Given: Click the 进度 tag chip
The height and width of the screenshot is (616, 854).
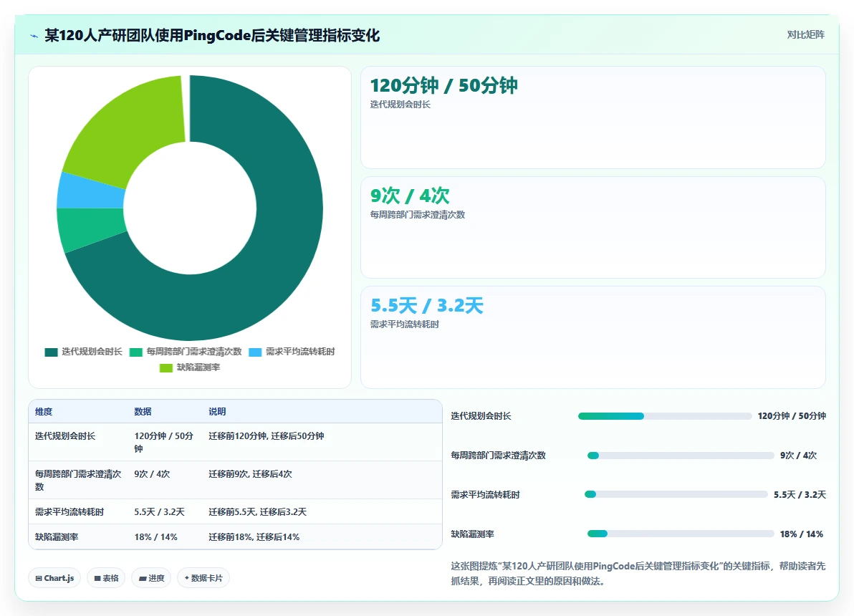Looking at the screenshot, I should click(x=151, y=578).
